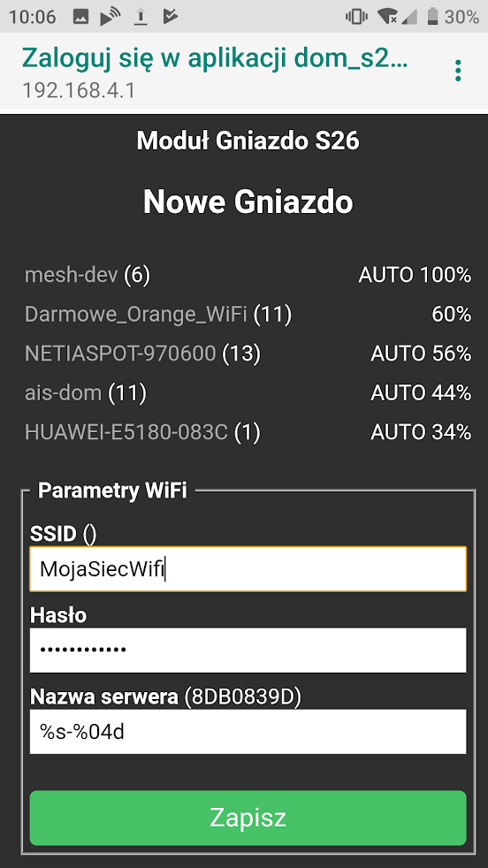Focus the Hasło password field

(x=248, y=650)
